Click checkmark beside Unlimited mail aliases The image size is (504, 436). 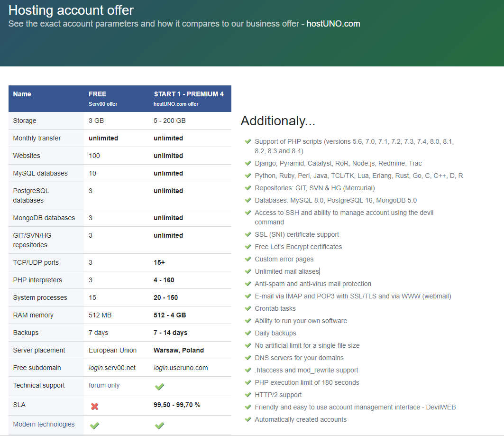[248, 271]
